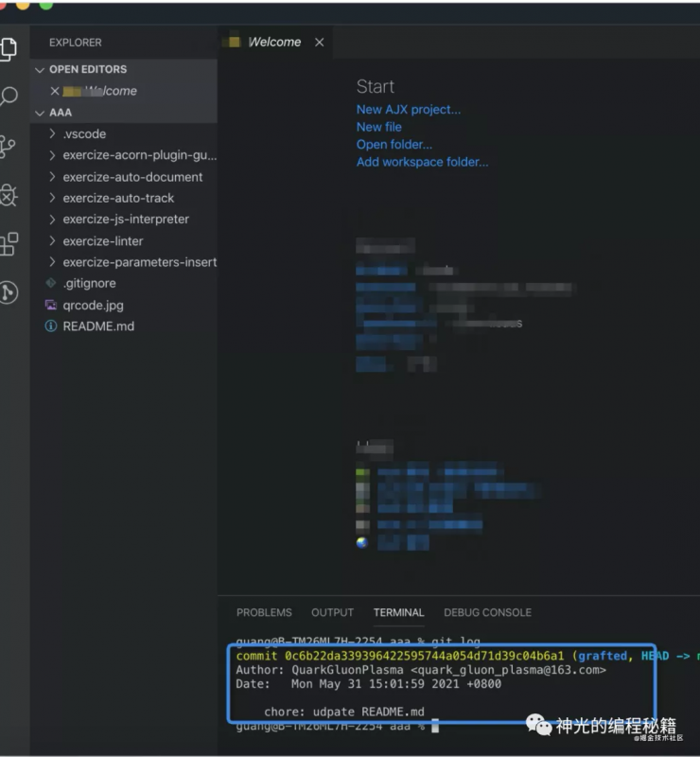Open the Source Control view
This screenshot has height=757, width=700.
pos(9,146)
